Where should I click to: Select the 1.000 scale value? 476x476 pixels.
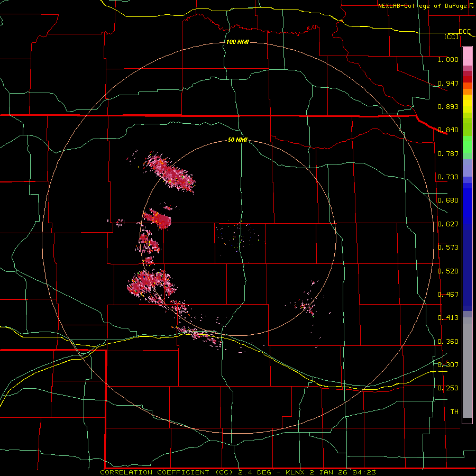click(x=448, y=59)
